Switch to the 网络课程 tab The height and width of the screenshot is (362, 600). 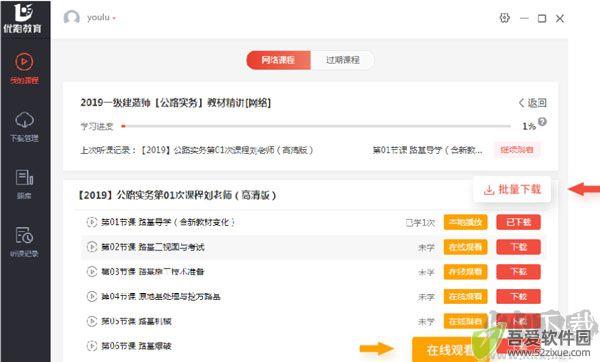pyautogui.click(x=278, y=60)
